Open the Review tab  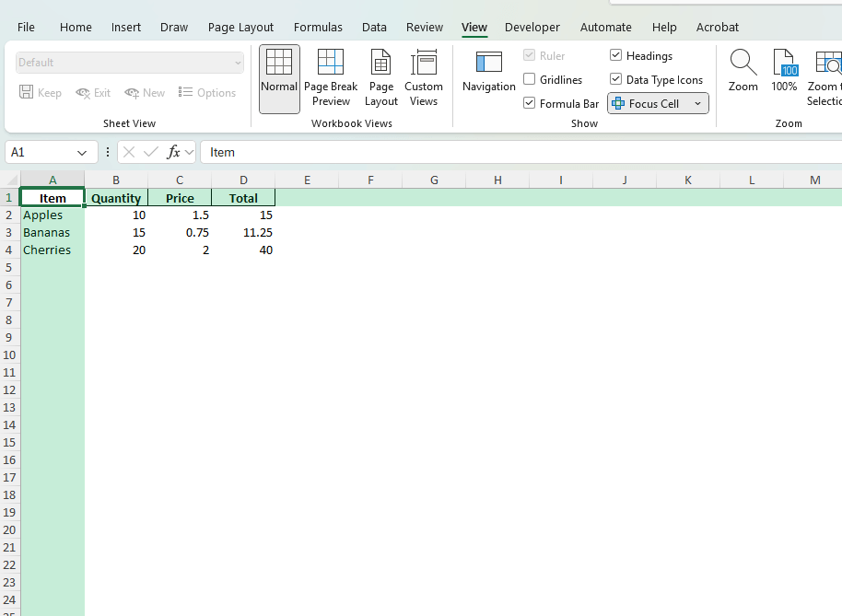tap(424, 28)
